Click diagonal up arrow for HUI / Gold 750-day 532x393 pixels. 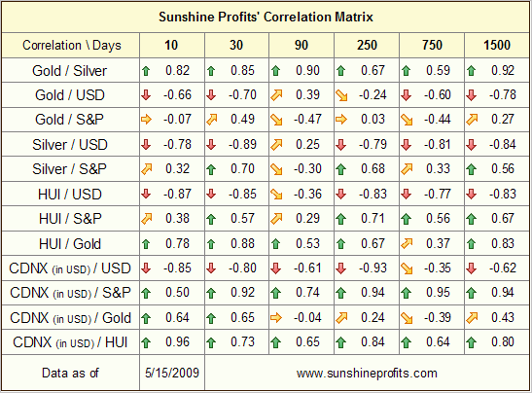click(407, 243)
